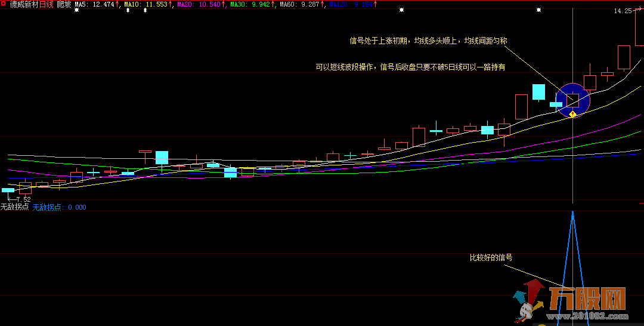Click the red gear icon beside 德威新材
The height and width of the screenshot is (326, 644).
4,4
